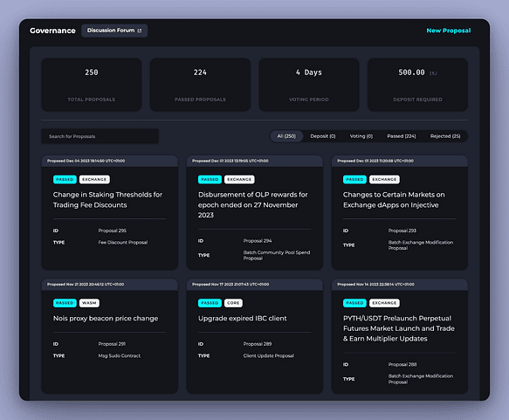Viewport: 509px width, 420px height.
Task: Show the Voting (0) proposals tab
Action: pos(361,136)
